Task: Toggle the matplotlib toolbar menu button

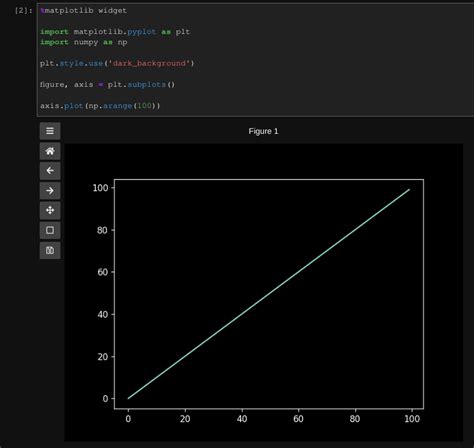Action: [50, 131]
